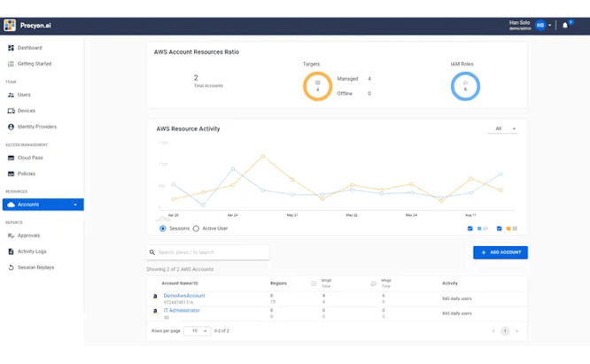Open the notifications bell

pyautogui.click(x=566, y=25)
